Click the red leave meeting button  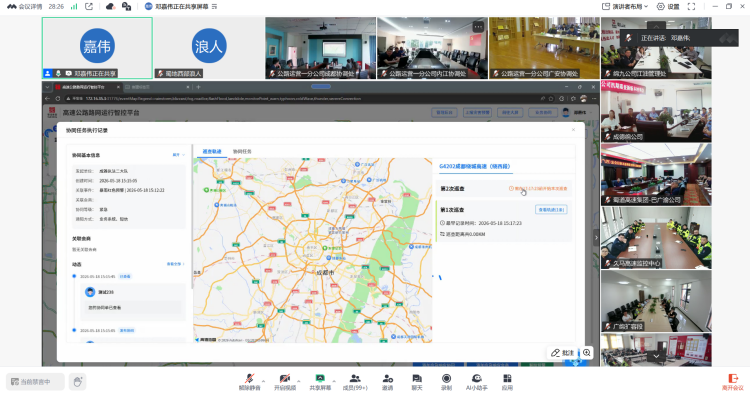click(733, 382)
